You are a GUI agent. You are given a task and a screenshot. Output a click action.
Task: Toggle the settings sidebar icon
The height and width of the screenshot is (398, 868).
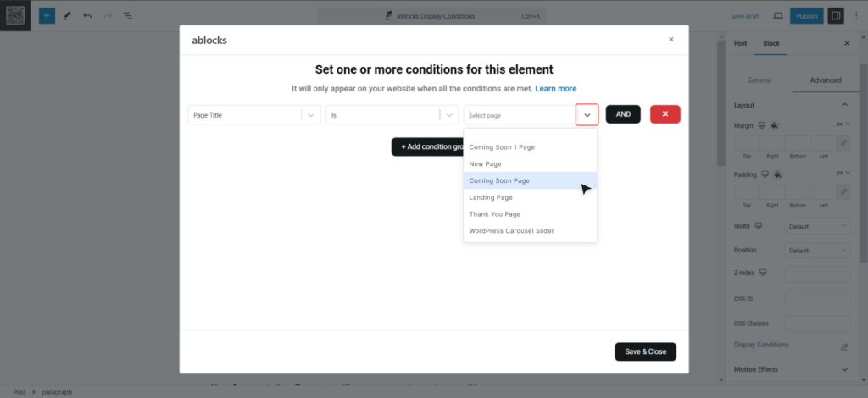[x=836, y=16]
